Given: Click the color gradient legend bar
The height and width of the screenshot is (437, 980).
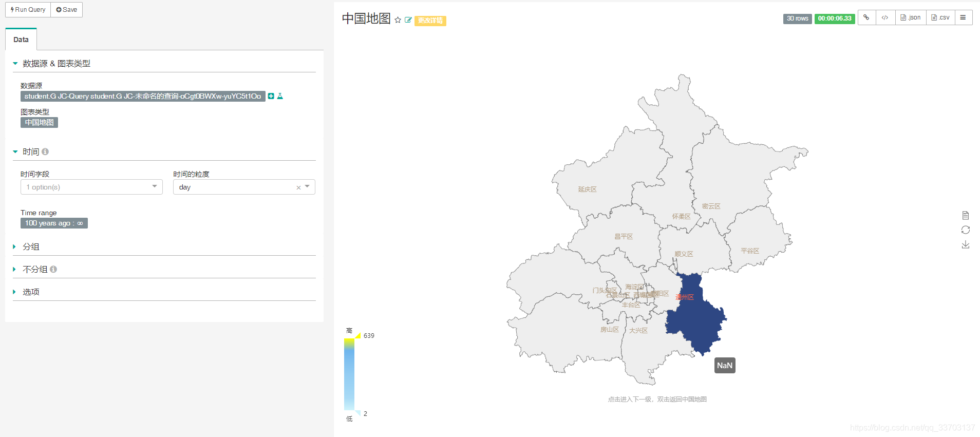Looking at the screenshot, I should tap(349, 374).
